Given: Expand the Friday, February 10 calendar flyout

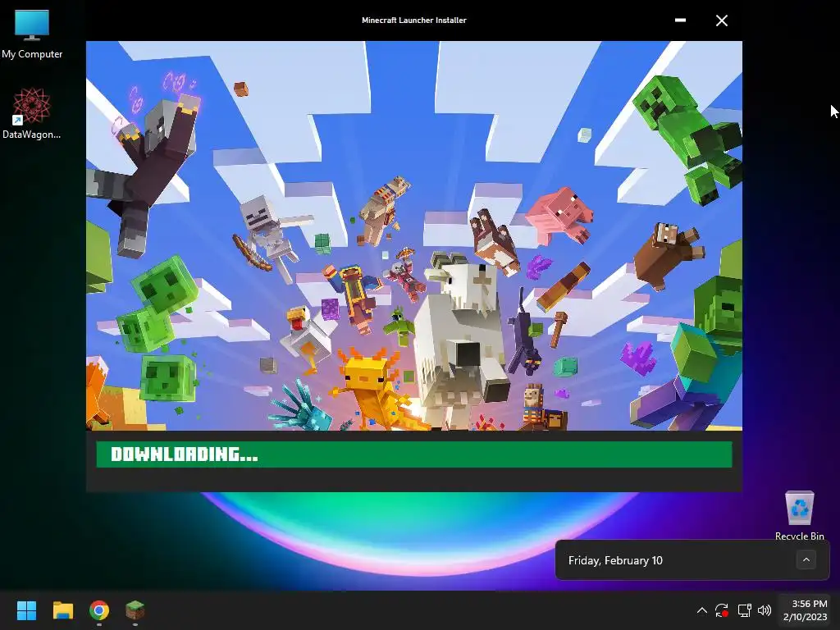Looking at the screenshot, I should point(806,559).
